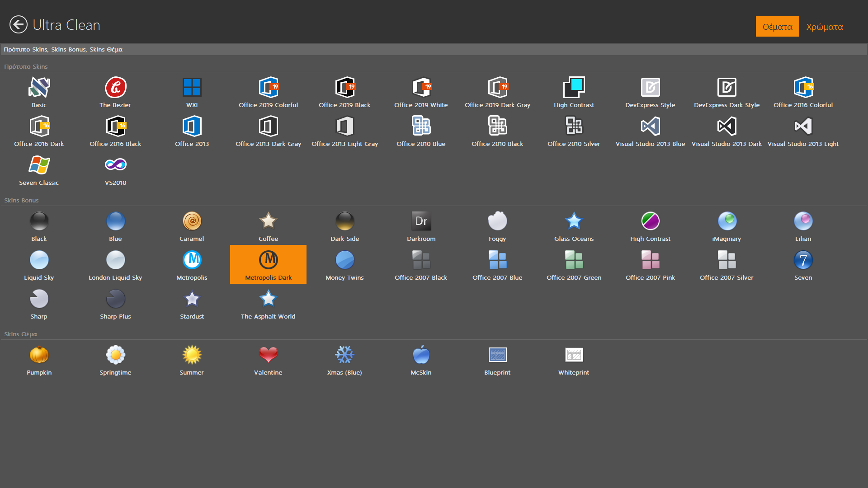Click the Skins Bonus group header

21,200
